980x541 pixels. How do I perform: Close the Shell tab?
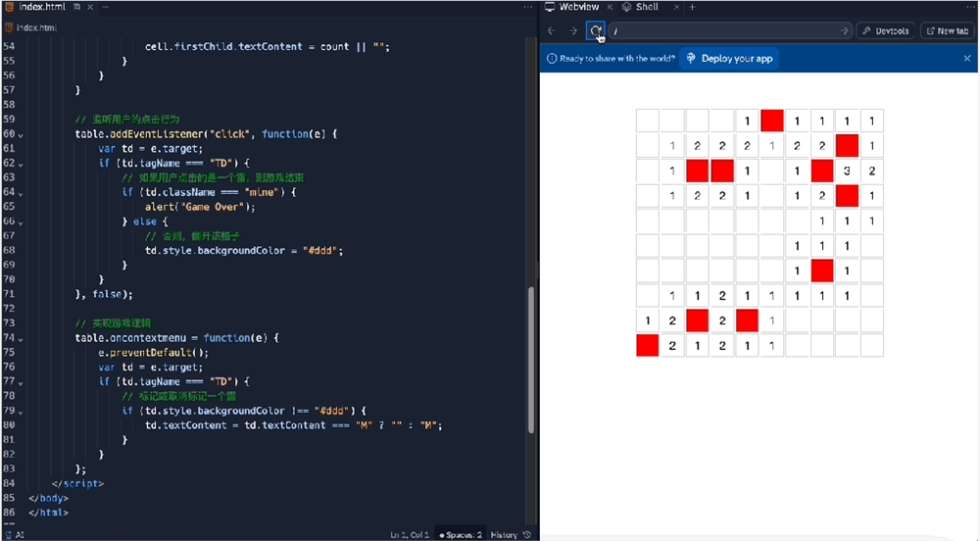675,7
